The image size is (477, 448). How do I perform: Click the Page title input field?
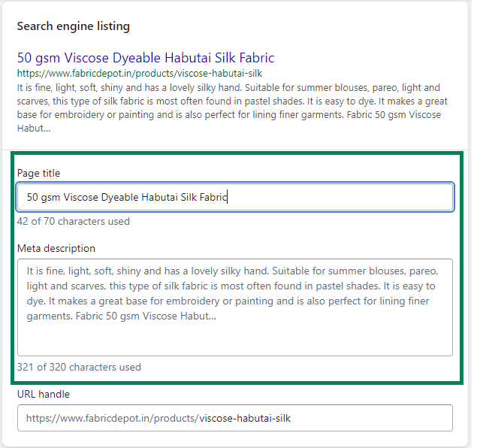(x=235, y=197)
